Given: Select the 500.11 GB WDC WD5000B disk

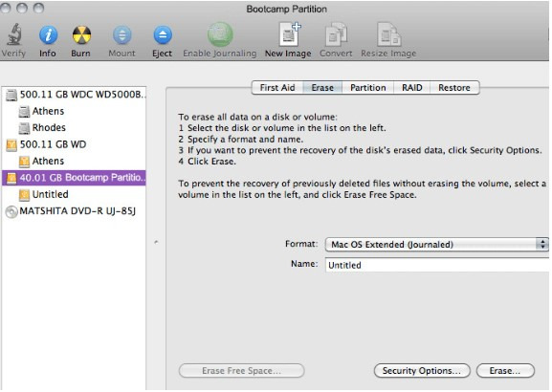Looking at the screenshot, I should (74, 95).
